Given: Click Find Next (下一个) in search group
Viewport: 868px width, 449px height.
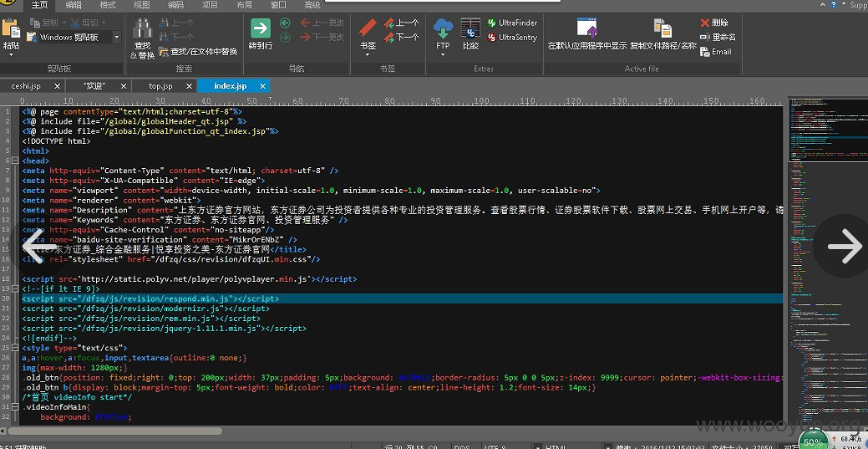Looking at the screenshot, I should (x=176, y=37).
